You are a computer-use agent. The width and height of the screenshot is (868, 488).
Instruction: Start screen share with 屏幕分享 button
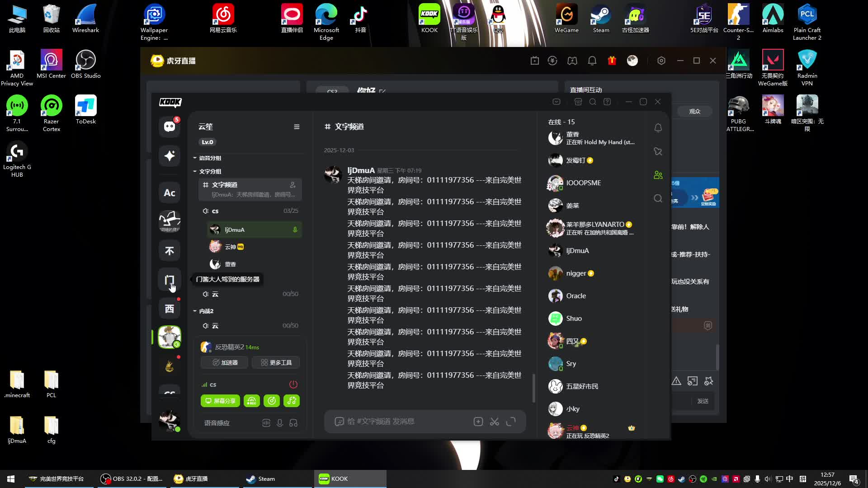click(x=220, y=401)
